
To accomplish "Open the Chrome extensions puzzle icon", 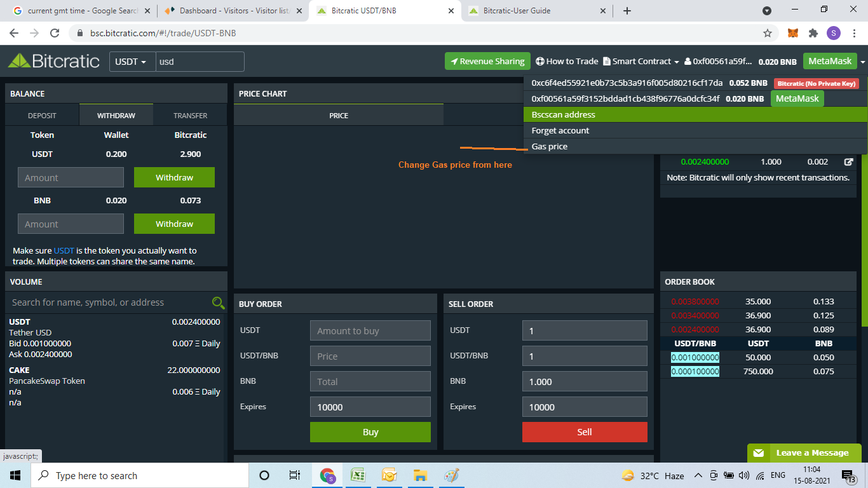I will (x=813, y=33).
